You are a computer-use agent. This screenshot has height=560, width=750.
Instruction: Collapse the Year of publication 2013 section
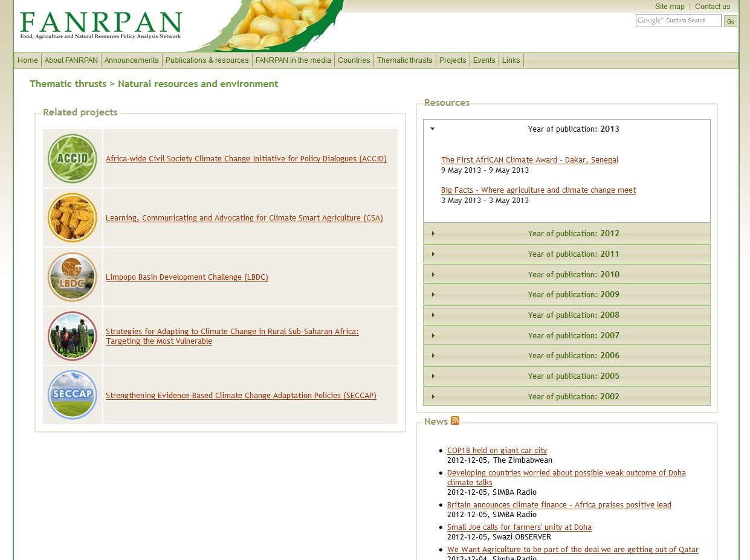(x=567, y=129)
